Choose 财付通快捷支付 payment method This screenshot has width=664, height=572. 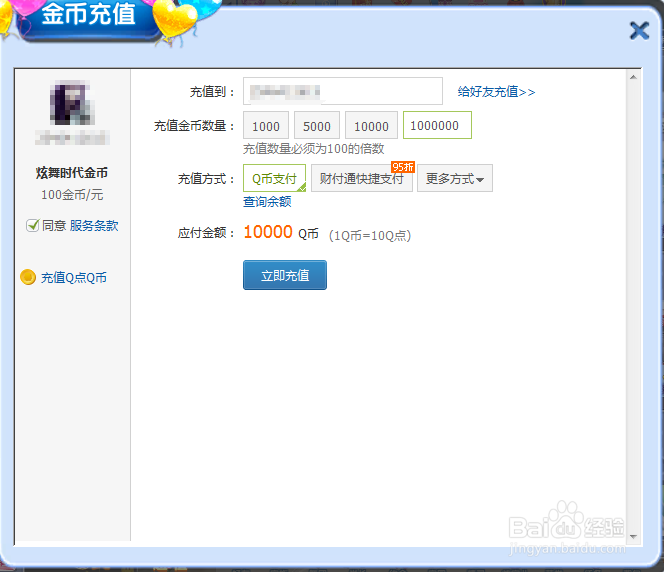pos(362,178)
